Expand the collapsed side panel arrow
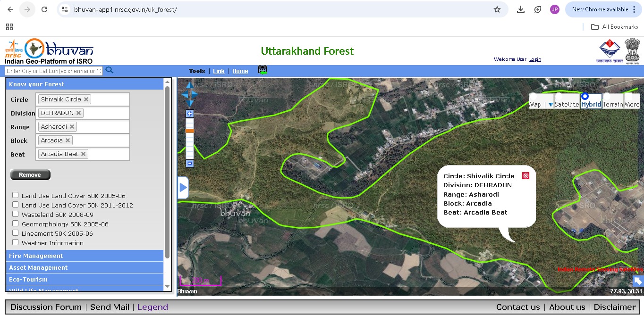The height and width of the screenshot is (315, 644). click(x=183, y=188)
